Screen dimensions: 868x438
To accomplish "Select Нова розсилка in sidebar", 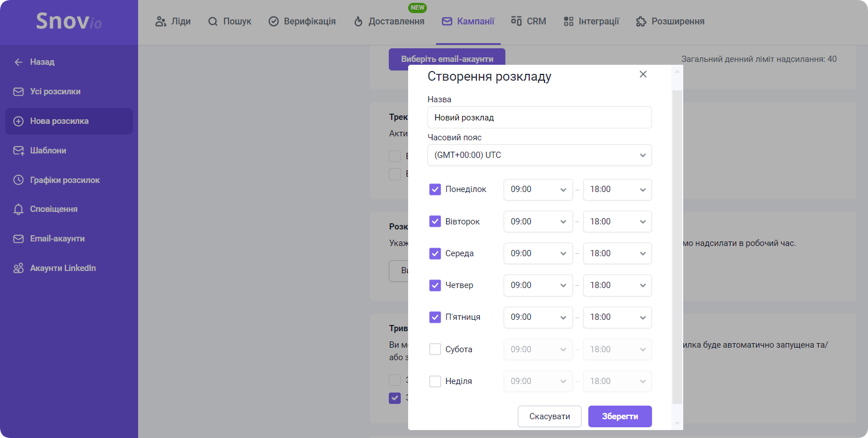I will (x=69, y=121).
